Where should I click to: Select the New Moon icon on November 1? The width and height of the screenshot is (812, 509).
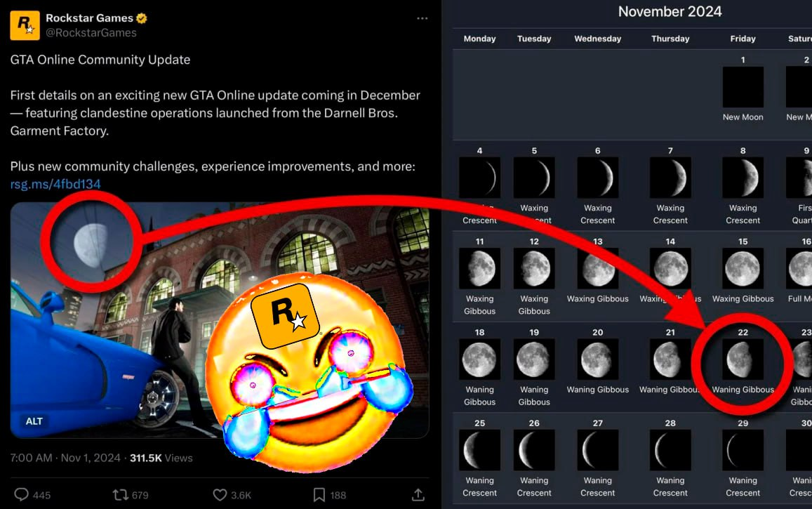[x=743, y=87]
